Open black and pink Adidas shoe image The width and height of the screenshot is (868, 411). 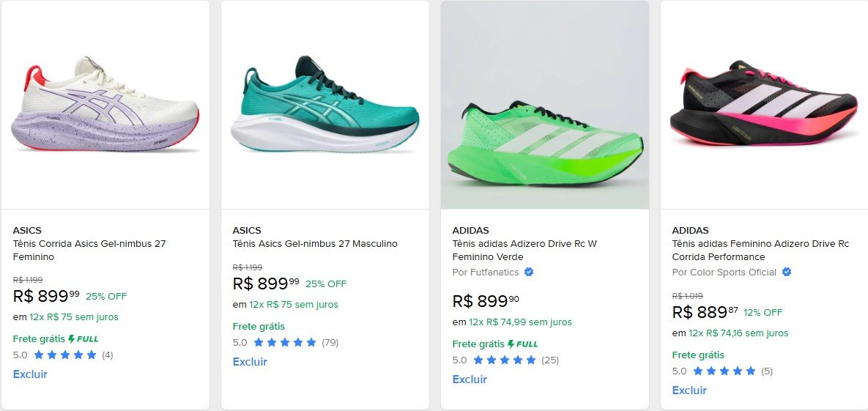coord(763,105)
